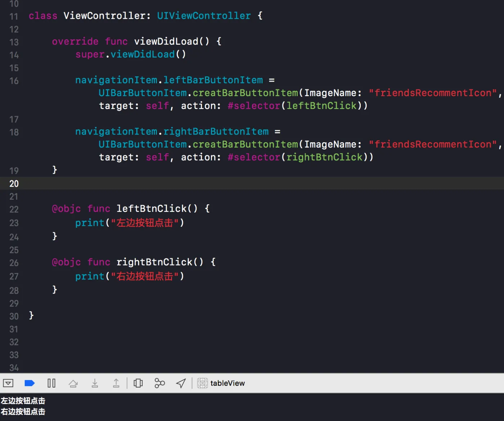Click console output line 左边按钮点击
The height and width of the screenshot is (421, 504).
pyautogui.click(x=23, y=401)
